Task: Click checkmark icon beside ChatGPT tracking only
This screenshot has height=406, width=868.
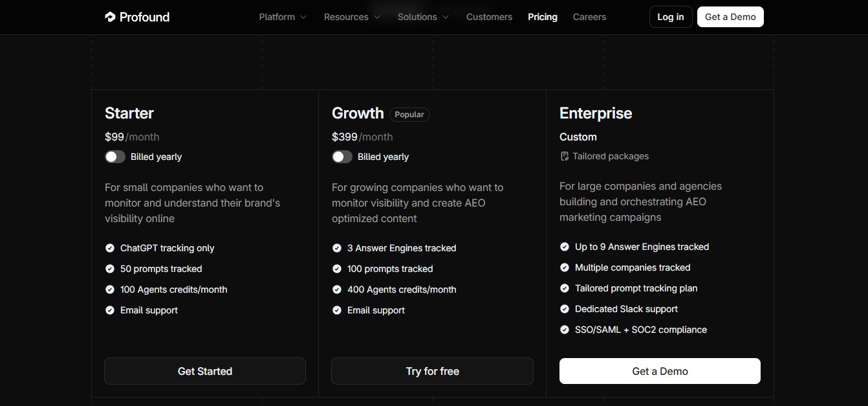Action: (x=110, y=248)
